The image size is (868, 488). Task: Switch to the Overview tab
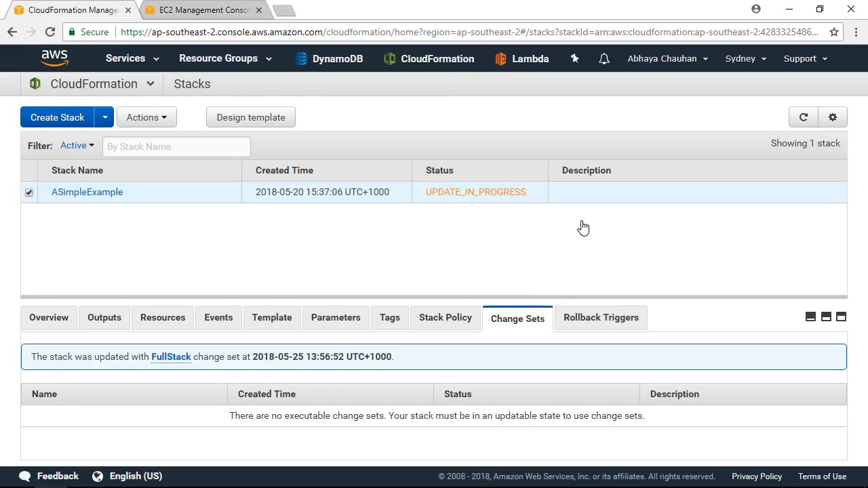click(x=49, y=317)
